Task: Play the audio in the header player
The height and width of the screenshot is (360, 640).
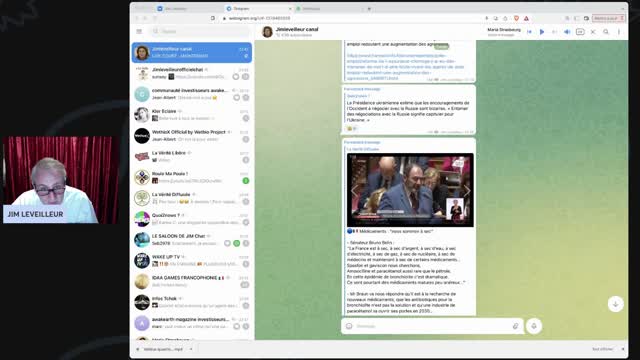Action: pos(542,32)
